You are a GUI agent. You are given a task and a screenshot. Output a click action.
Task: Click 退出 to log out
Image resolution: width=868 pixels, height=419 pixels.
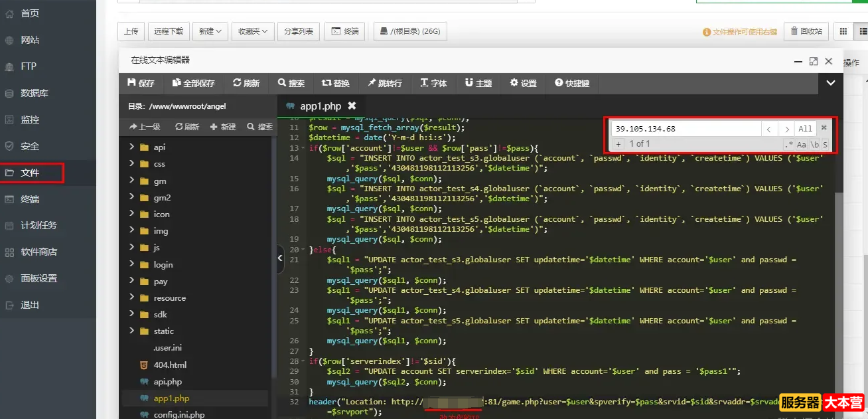tap(30, 305)
